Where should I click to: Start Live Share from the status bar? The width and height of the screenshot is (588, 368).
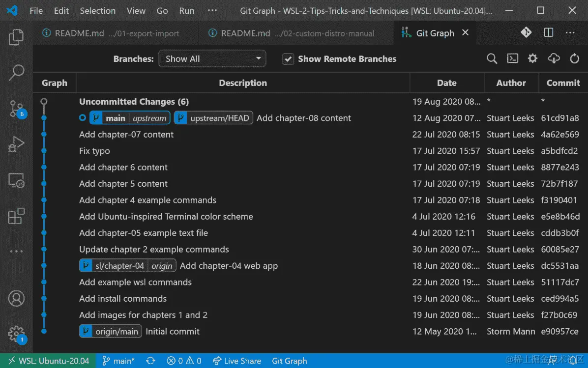[x=237, y=361]
